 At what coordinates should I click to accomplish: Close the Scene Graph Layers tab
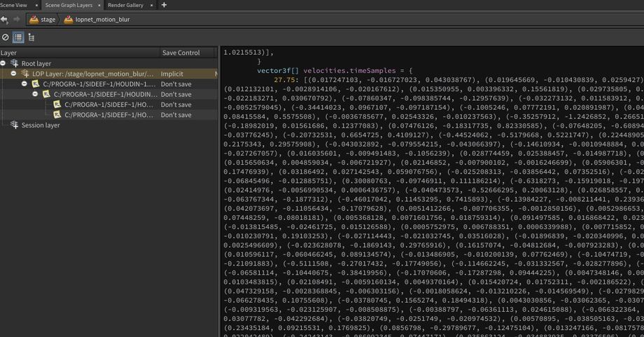[x=99, y=5]
